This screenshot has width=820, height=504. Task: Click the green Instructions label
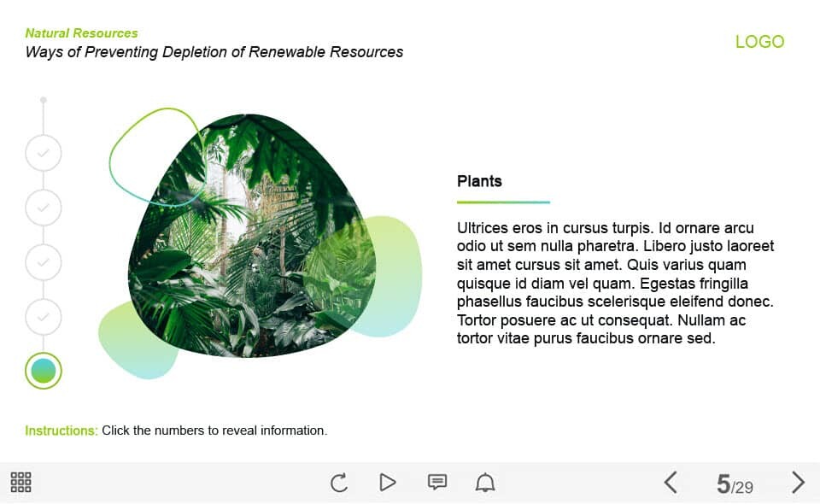[61, 431]
